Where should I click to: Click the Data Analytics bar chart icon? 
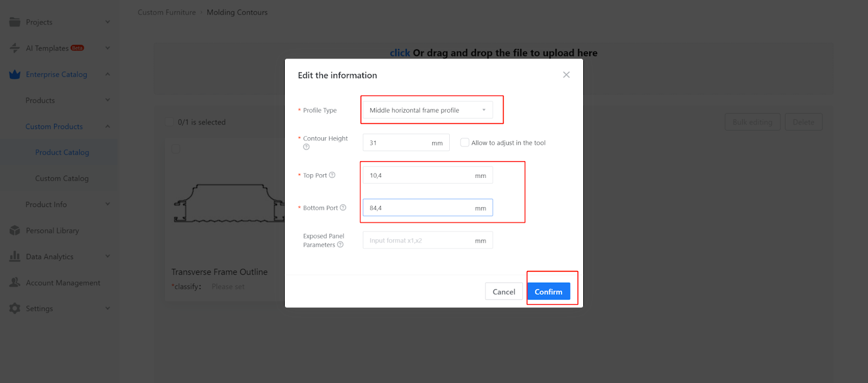(x=15, y=256)
